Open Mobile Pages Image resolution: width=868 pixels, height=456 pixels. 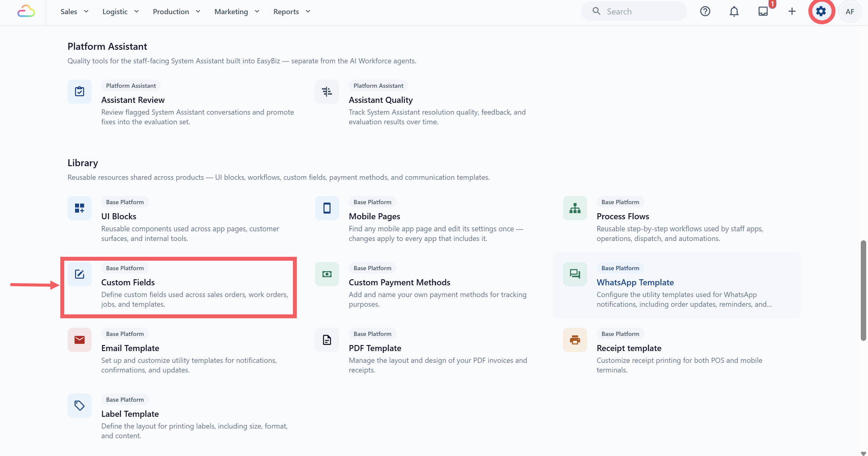click(x=374, y=216)
